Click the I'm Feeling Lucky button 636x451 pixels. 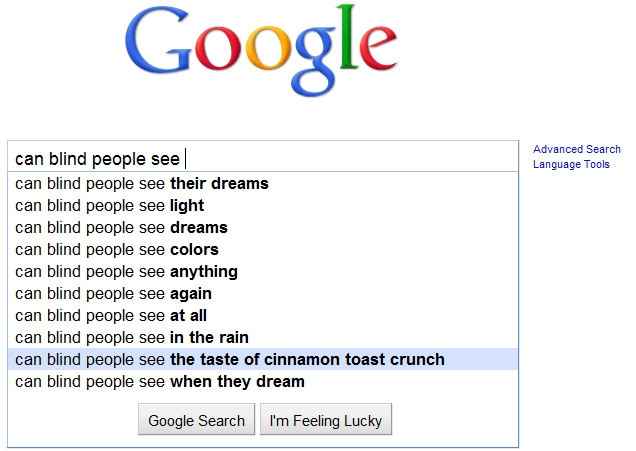[326, 419]
